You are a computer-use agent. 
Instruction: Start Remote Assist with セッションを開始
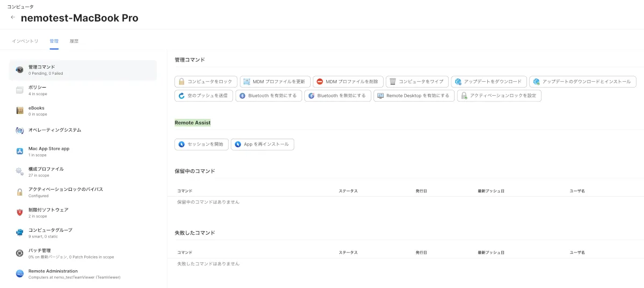coord(201,144)
